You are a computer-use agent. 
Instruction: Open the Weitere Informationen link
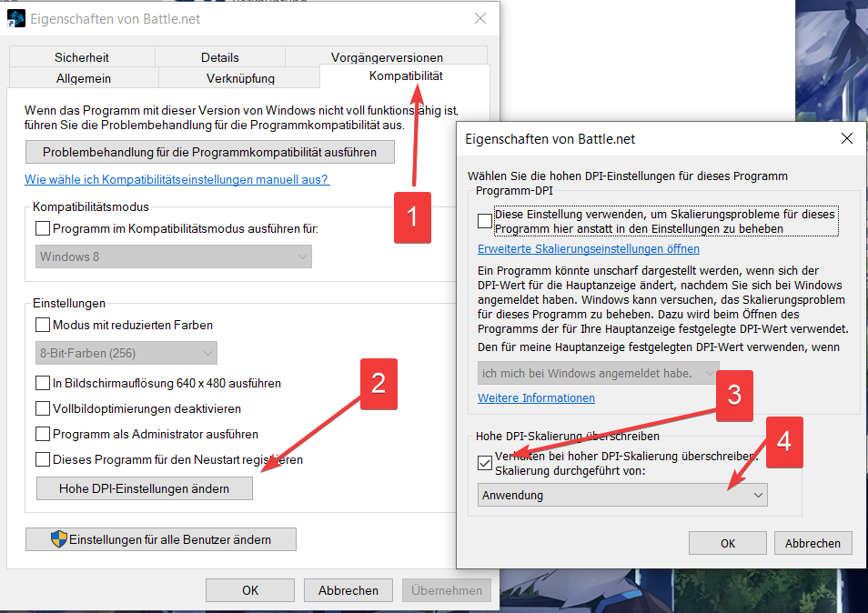537,397
